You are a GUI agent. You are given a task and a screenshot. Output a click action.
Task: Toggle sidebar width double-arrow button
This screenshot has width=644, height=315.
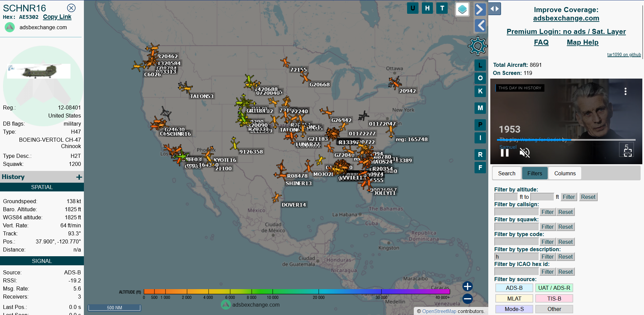click(495, 9)
